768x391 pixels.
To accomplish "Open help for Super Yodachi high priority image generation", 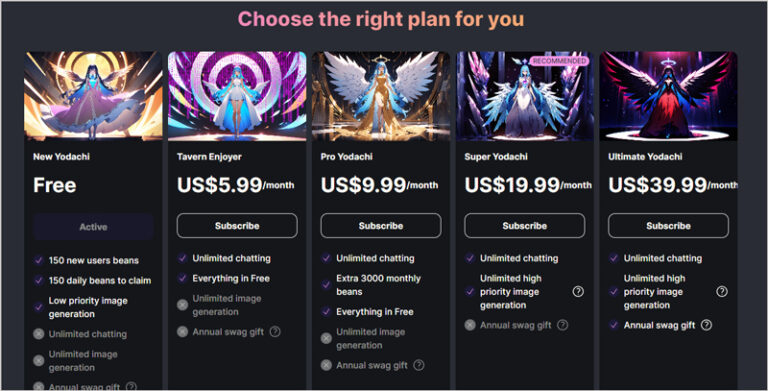I will (578, 292).
